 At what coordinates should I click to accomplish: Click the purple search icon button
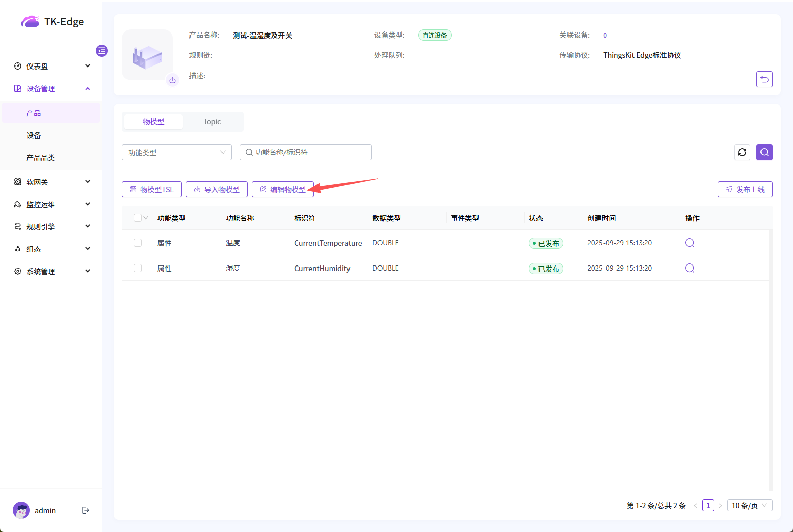pyautogui.click(x=764, y=152)
